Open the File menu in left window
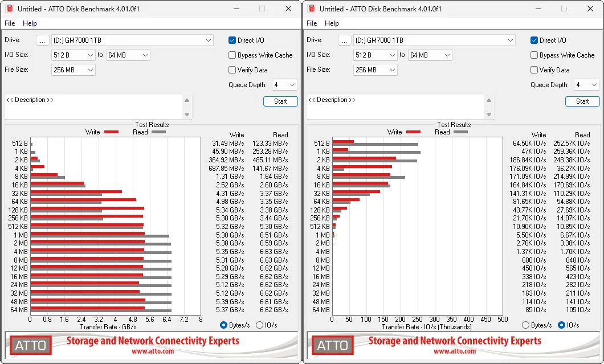This screenshot has height=364, width=604. click(x=10, y=23)
